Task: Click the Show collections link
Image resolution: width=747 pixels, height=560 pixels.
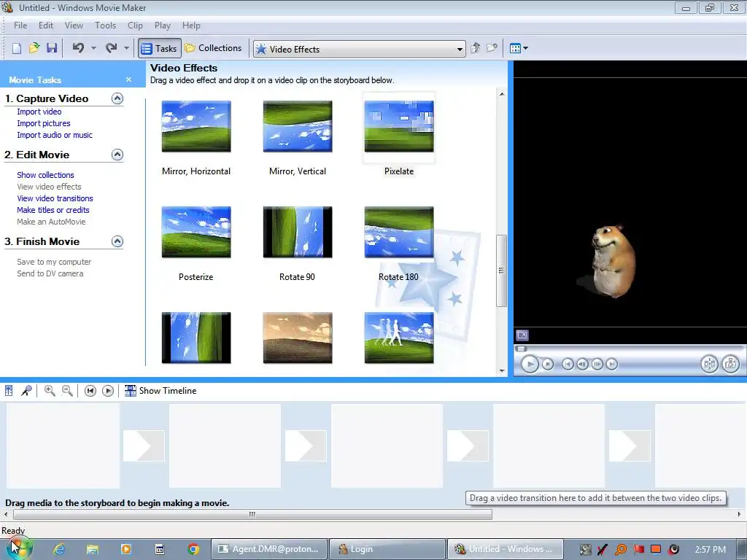Action: point(45,175)
